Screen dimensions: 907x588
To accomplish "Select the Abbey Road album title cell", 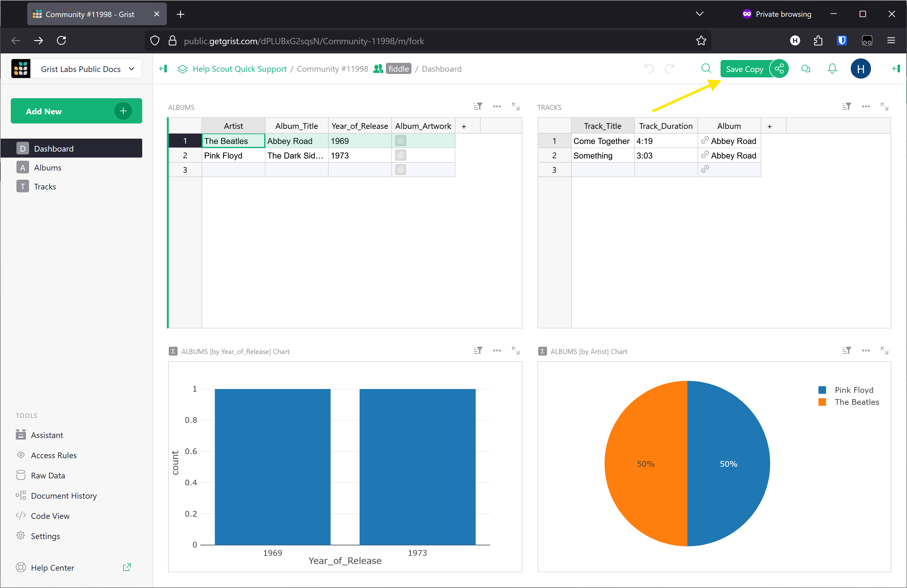I will pos(296,141).
